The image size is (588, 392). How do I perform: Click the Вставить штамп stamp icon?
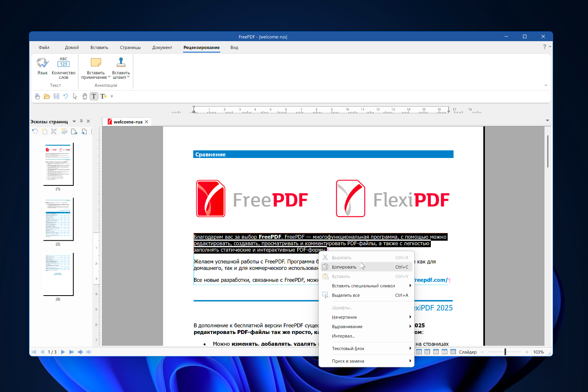pos(121,63)
